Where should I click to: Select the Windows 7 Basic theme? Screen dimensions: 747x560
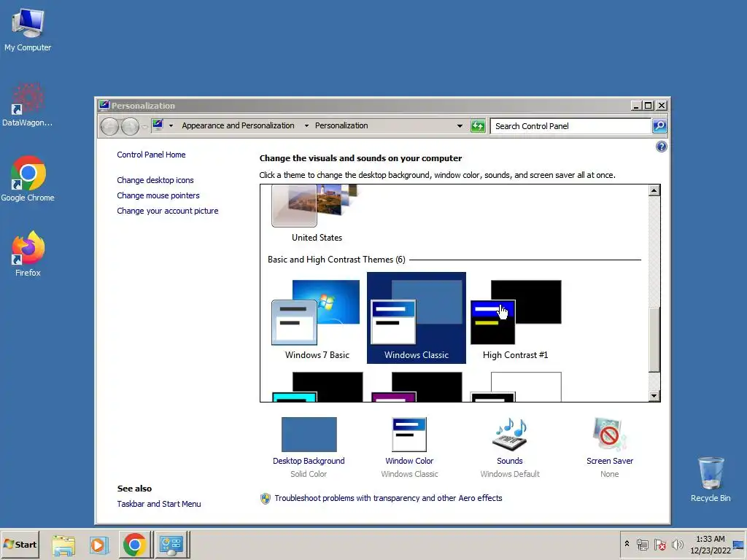[x=317, y=319]
